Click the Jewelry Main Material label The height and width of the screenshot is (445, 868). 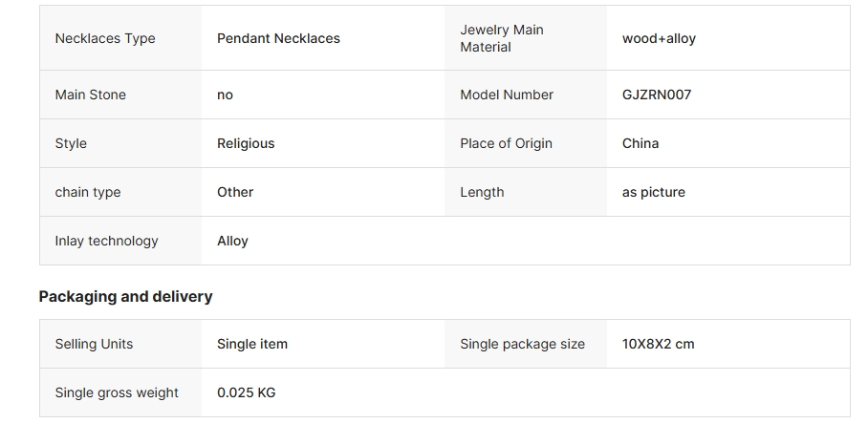502,38
